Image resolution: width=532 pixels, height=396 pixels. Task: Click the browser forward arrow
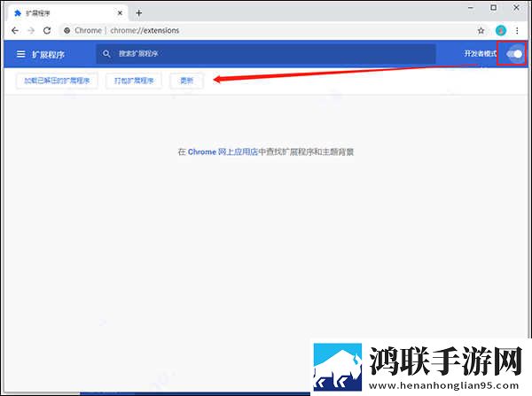[31, 30]
